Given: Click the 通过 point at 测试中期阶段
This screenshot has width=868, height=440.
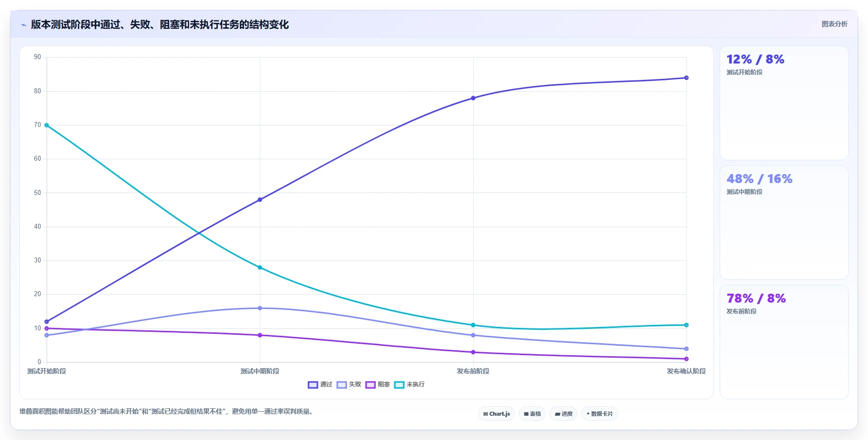Looking at the screenshot, I should click(x=260, y=200).
